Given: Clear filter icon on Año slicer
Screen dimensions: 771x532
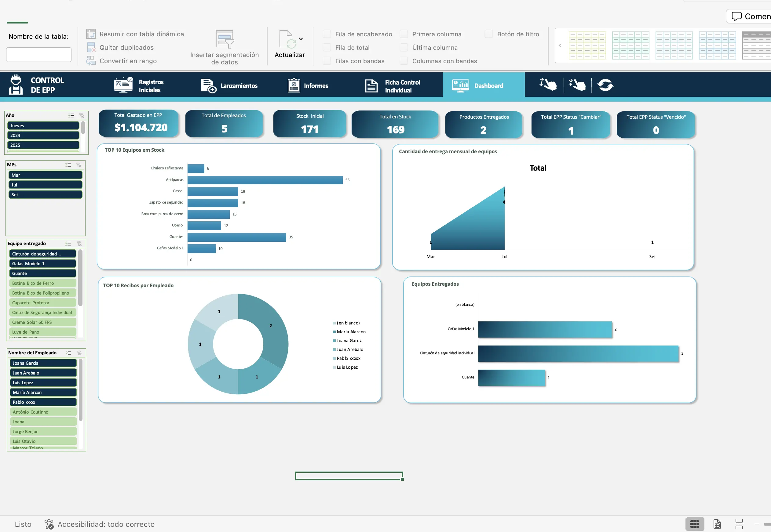Looking at the screenshot, I should coord(81,116).
